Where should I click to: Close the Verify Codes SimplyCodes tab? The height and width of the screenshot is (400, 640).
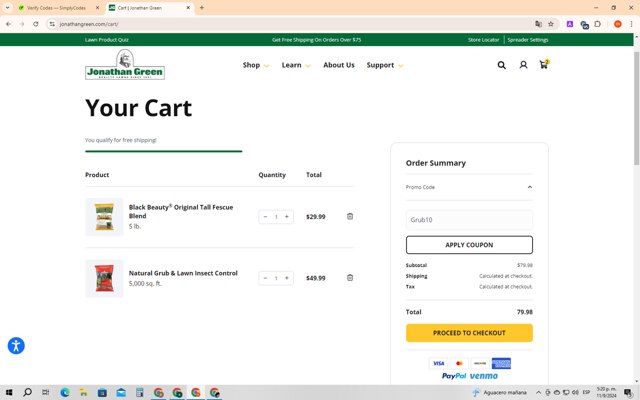point(97,7)
